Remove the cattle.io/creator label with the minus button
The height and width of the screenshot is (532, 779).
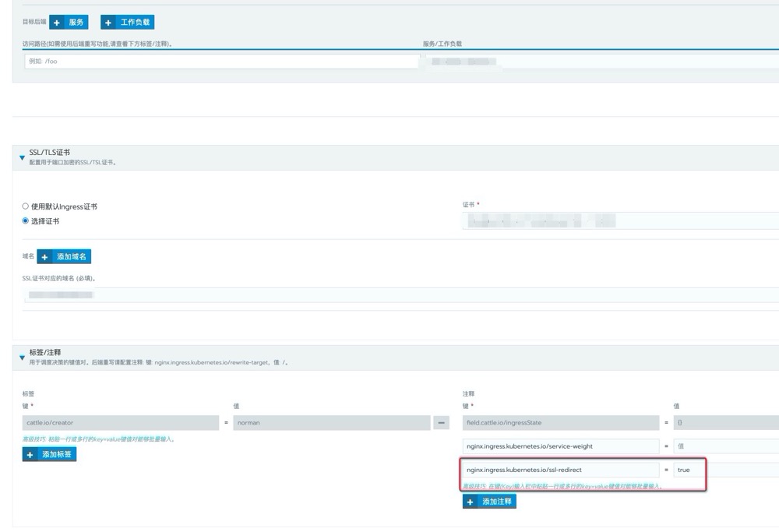coord(442,423)
